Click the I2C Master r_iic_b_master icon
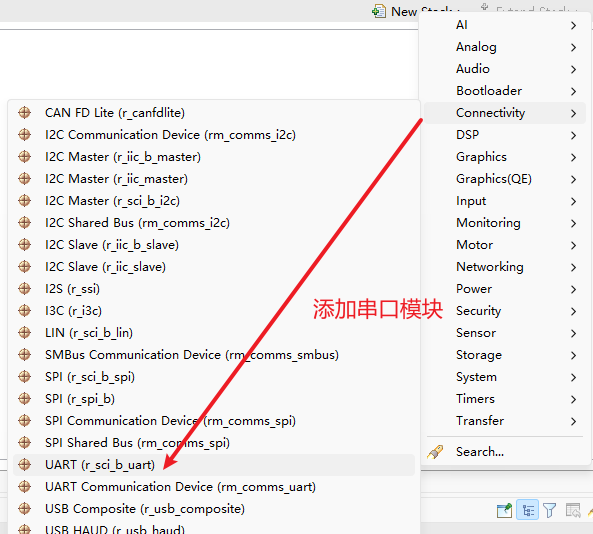Screen dimensions: 593x534 [x=25, y=157]
